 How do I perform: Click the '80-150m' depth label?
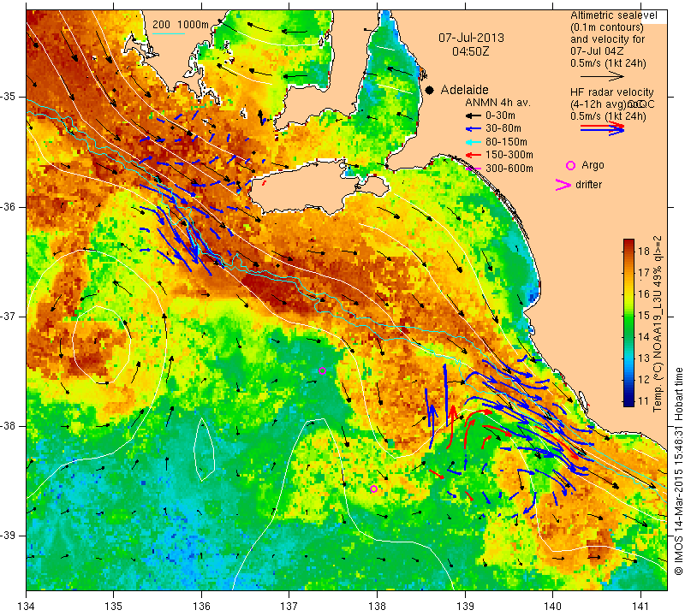506,142
